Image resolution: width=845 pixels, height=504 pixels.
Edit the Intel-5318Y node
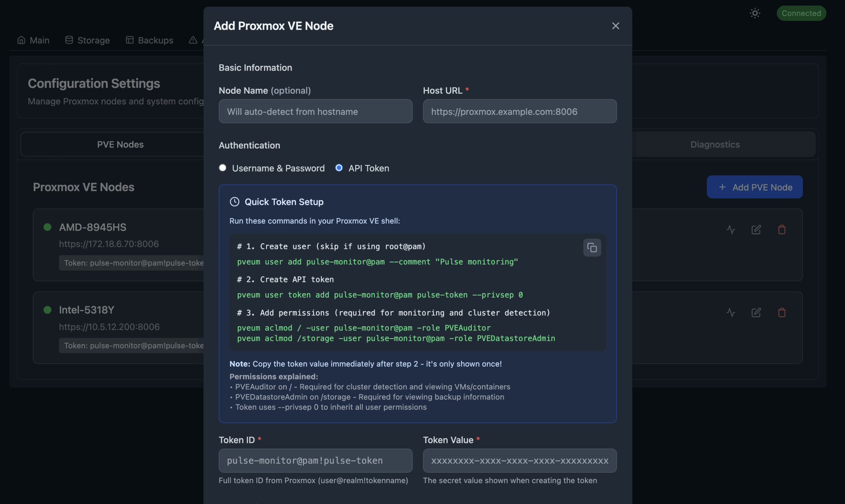[756, 312]
